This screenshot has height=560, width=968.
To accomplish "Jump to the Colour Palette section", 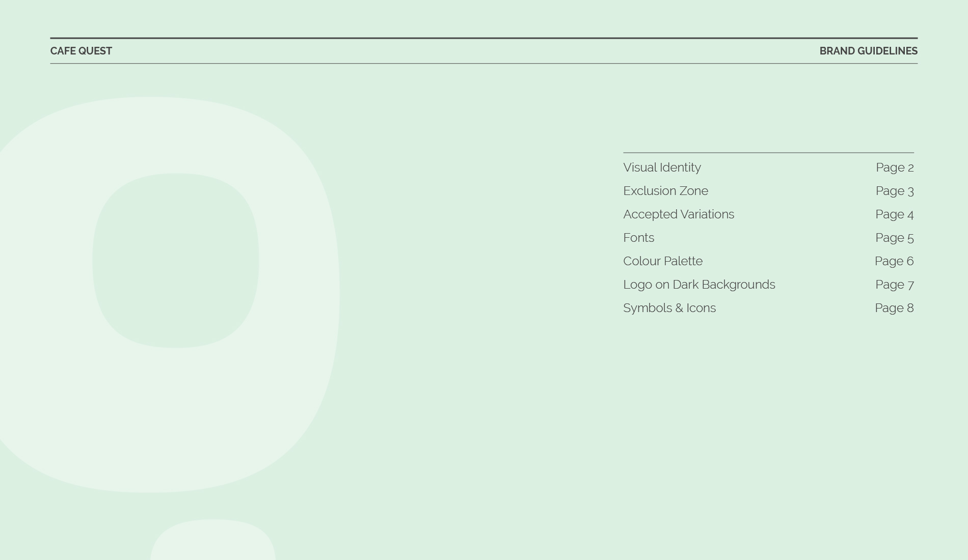I will [662, 261].
